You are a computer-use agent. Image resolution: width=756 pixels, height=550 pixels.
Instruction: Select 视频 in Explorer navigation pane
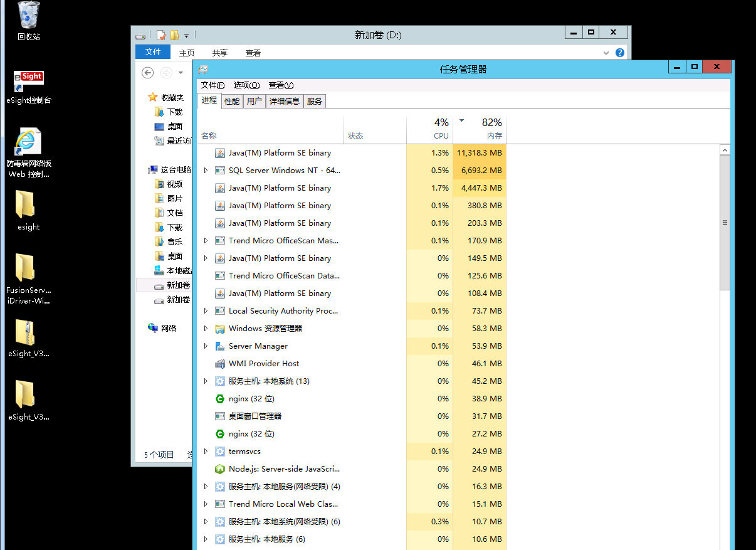click(169, 184)
